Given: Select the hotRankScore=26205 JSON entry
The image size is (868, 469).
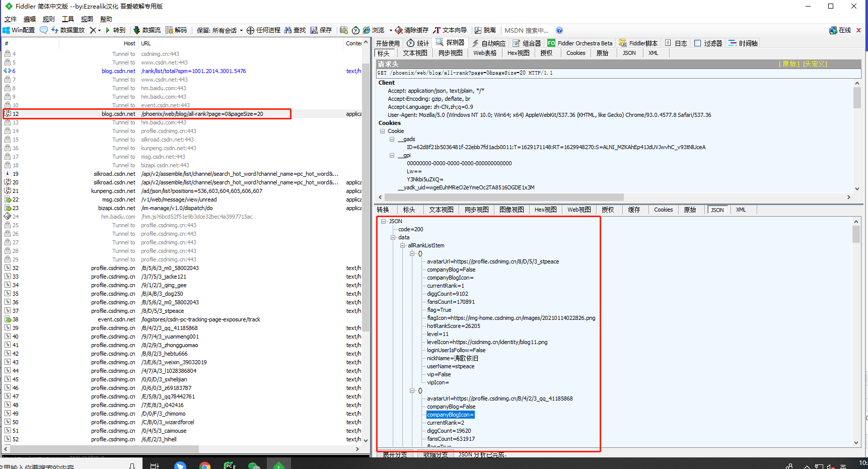Looking at the screenshot, I should click(x=454, y=326).
